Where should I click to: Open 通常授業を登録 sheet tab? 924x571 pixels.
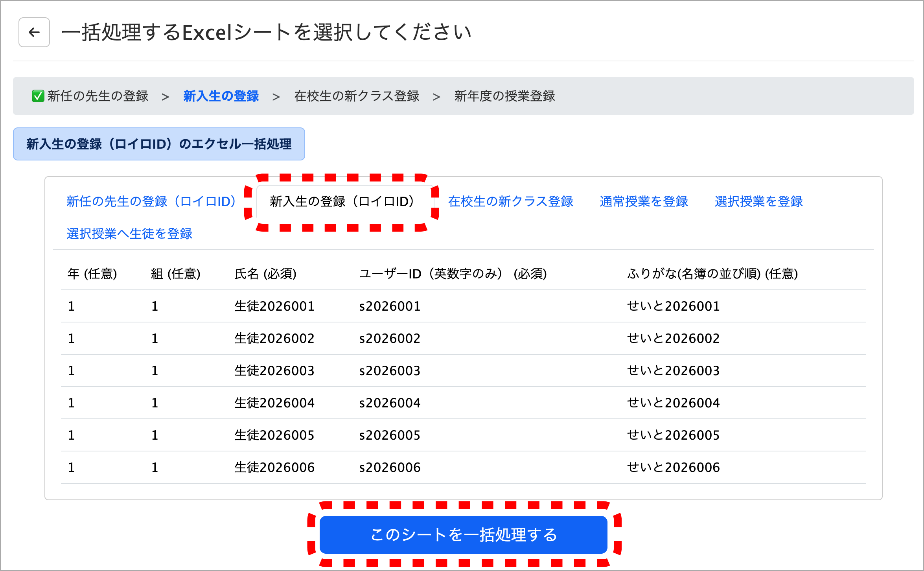click(x=644, y=201)
